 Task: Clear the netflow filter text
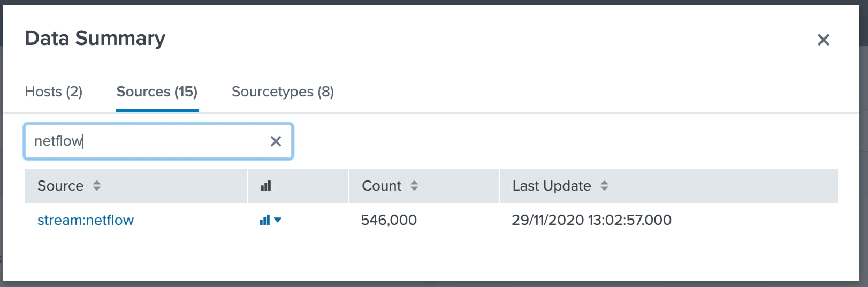pyautogui.click(x=276, y=141)
